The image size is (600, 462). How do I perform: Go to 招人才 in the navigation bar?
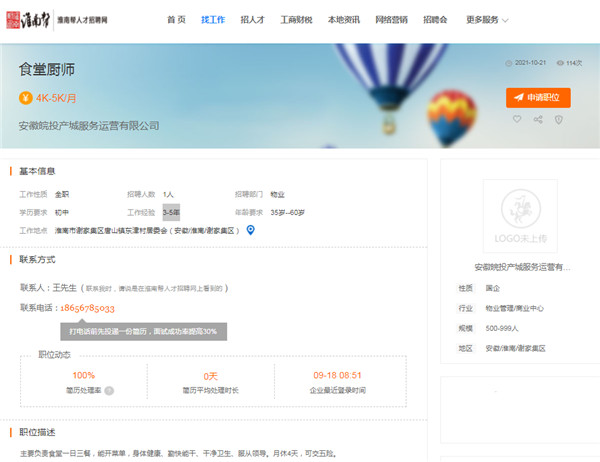[x=253, y=20]
